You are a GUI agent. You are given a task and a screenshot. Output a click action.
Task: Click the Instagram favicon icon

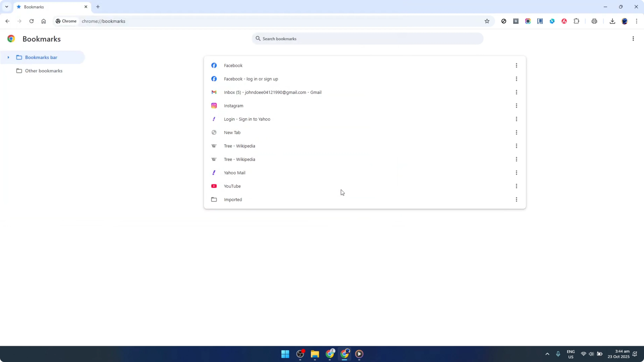[x=214, y=106]
